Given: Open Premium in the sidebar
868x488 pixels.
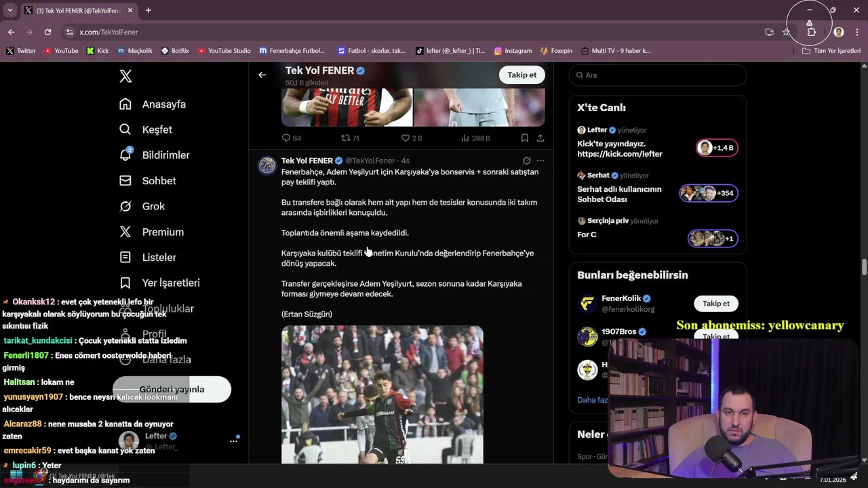Looking at the screenshot, I should pyautogui.click(x=151, y=232).
